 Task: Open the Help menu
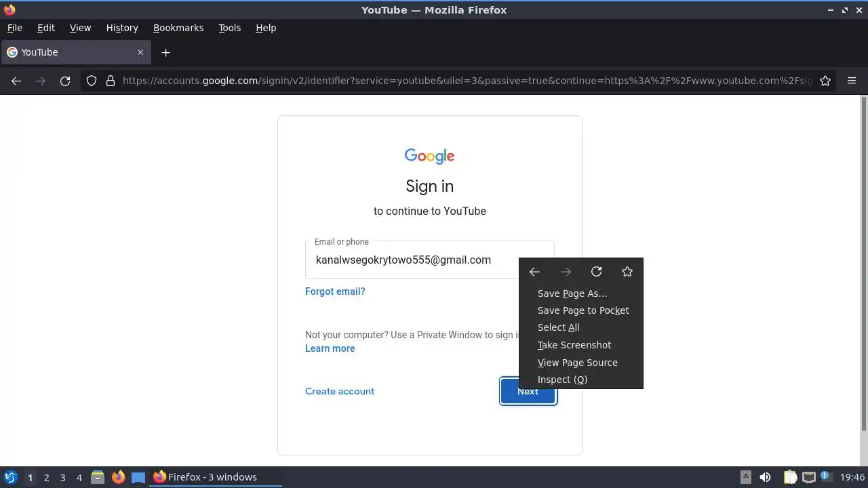pyautogui.click(x=266, y=28)
